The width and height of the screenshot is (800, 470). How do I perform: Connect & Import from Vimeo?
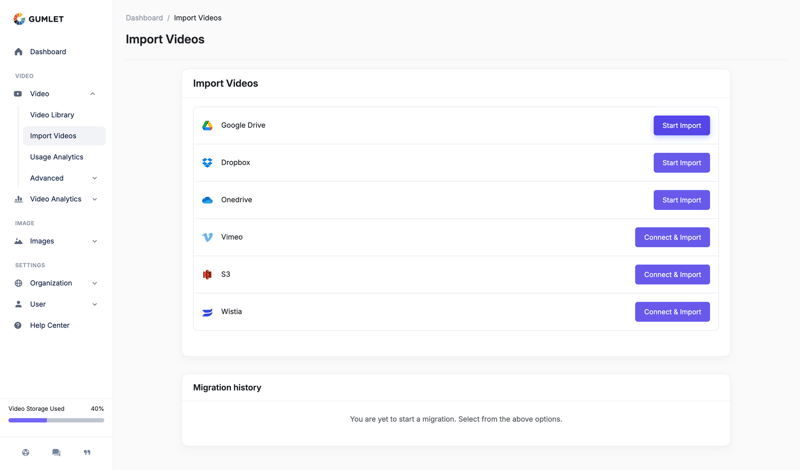pyautogui.click(x=672, y=237)
